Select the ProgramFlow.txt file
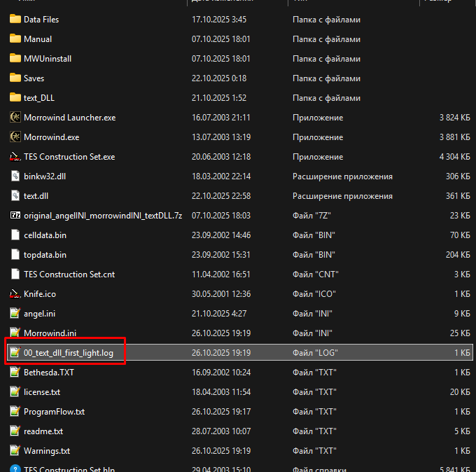Image resolution: width=476 pixels, height=472 pixels. [54, 412]
